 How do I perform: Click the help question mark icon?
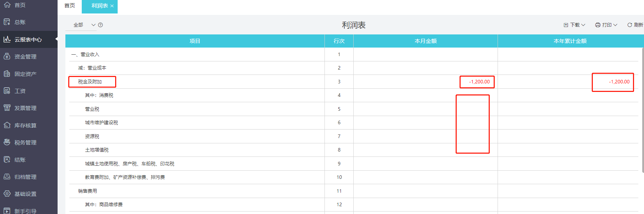(x=101, y=25)
